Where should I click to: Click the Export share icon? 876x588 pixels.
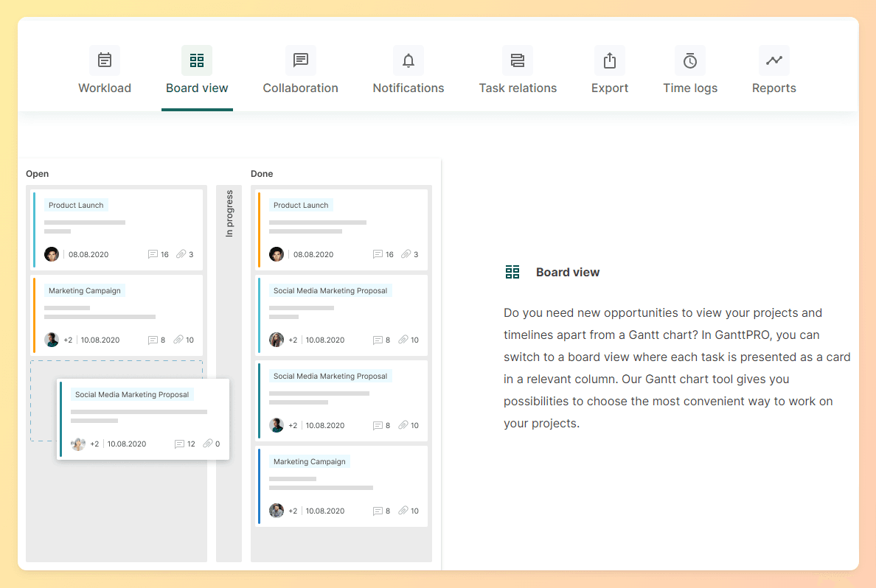point(610,60)
